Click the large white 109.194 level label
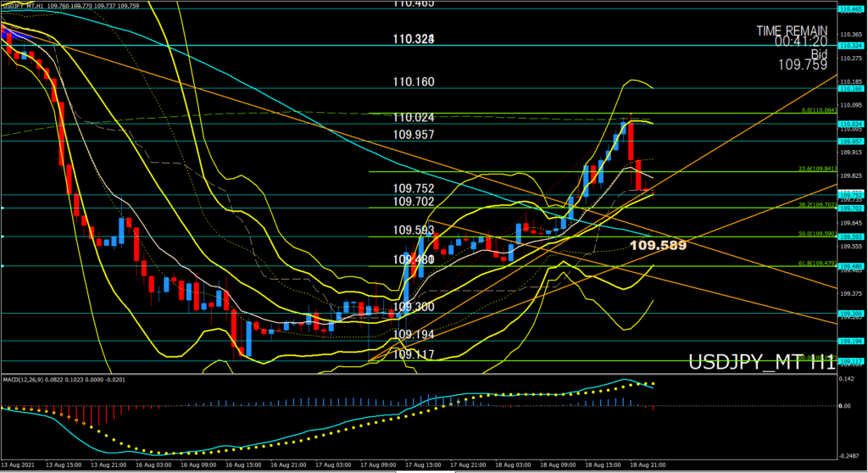Viewport: 868px width, 473px height. pos(414,335)
